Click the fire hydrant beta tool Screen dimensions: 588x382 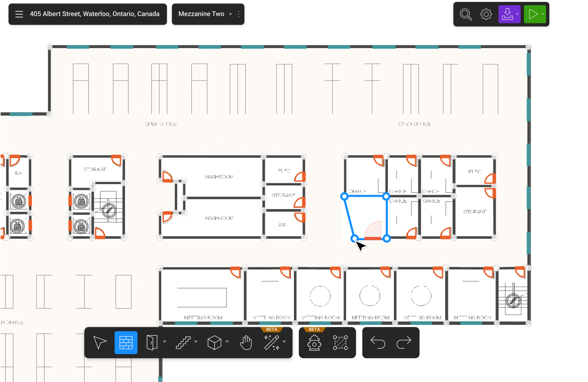pyautogui.click(x=314, y=342)
